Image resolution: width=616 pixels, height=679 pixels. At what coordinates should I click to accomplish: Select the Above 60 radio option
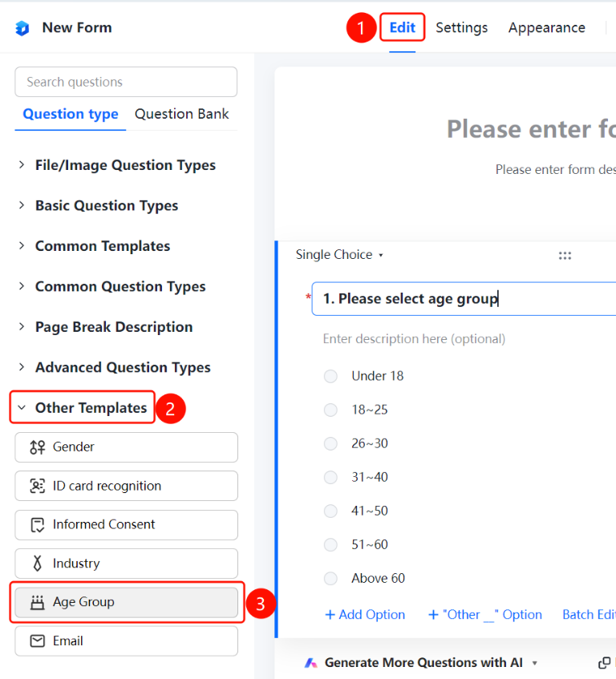[x=330, y=578]
